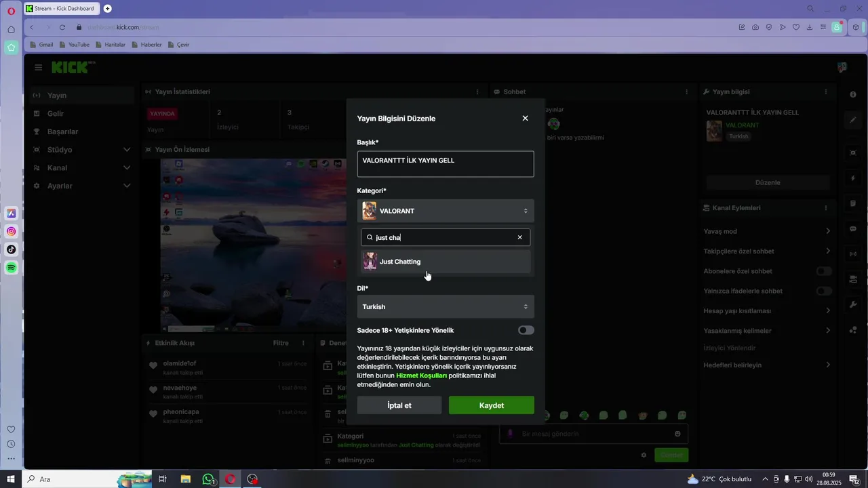The image size is (868, 488).
Task: Close the Yayın Bilgisini Düzenle dialog
Action: [x=525, y=118]
